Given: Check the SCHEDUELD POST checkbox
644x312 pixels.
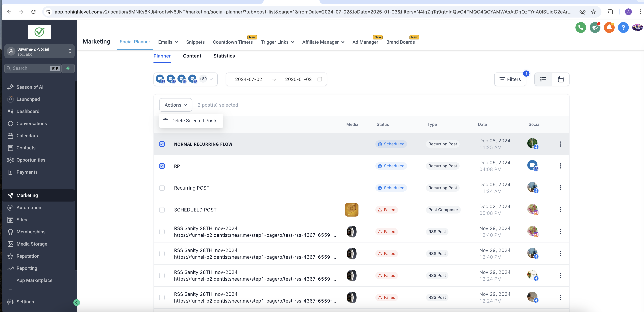Looking at the screenshot, I should (x=162, y=210).
